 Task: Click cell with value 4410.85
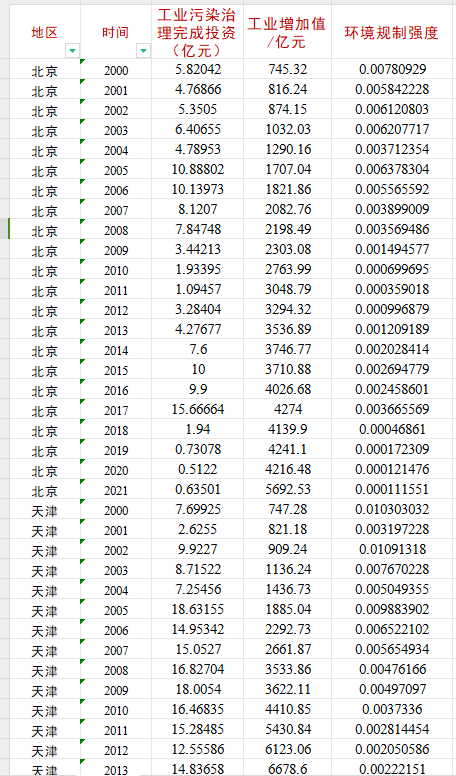[287, 710]
